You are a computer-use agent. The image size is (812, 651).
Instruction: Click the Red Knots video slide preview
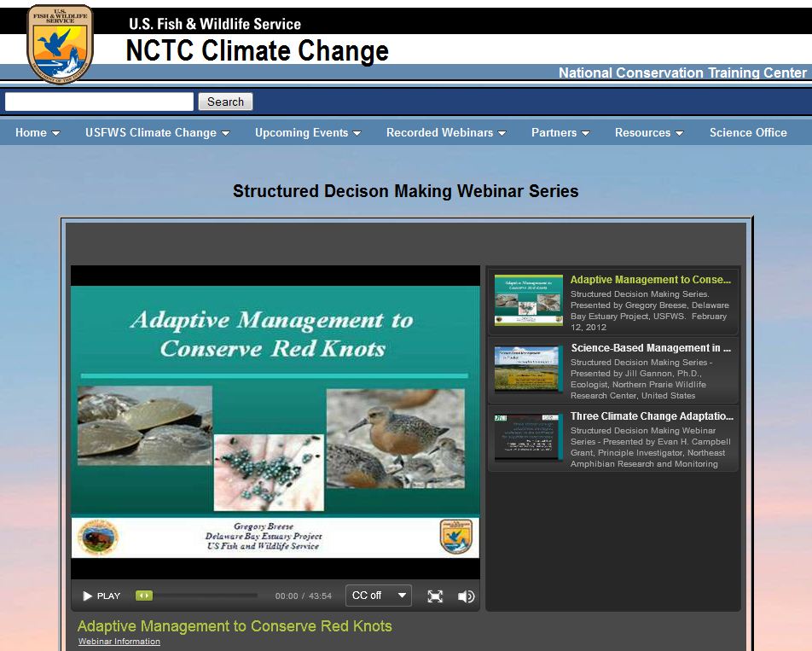click(x=275, y=422)
